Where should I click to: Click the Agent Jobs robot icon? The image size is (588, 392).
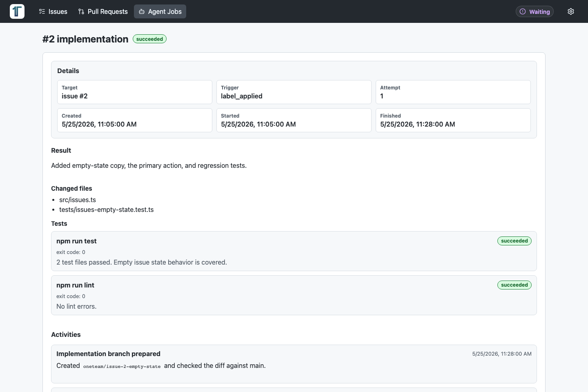click(x=142, y=11)
